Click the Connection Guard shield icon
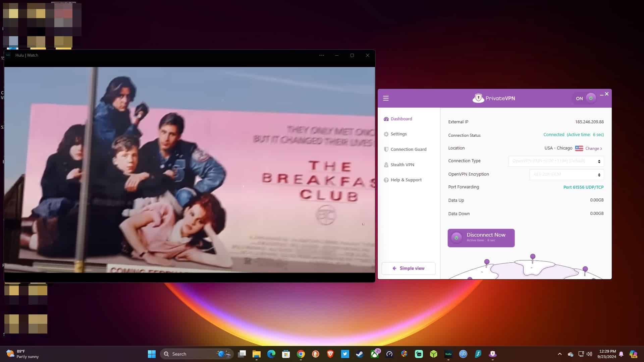Viewport: 644px width, 362px height. pos(386,149)
